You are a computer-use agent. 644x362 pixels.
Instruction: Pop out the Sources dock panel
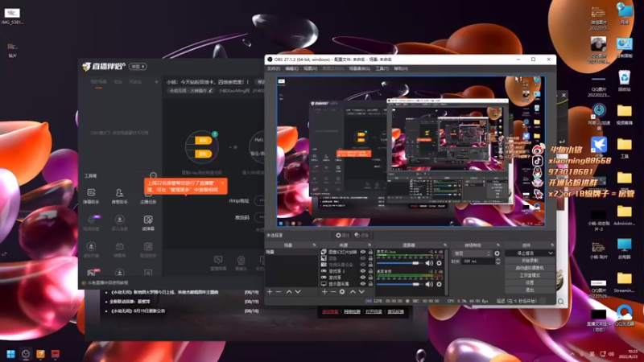pos(369,245)
